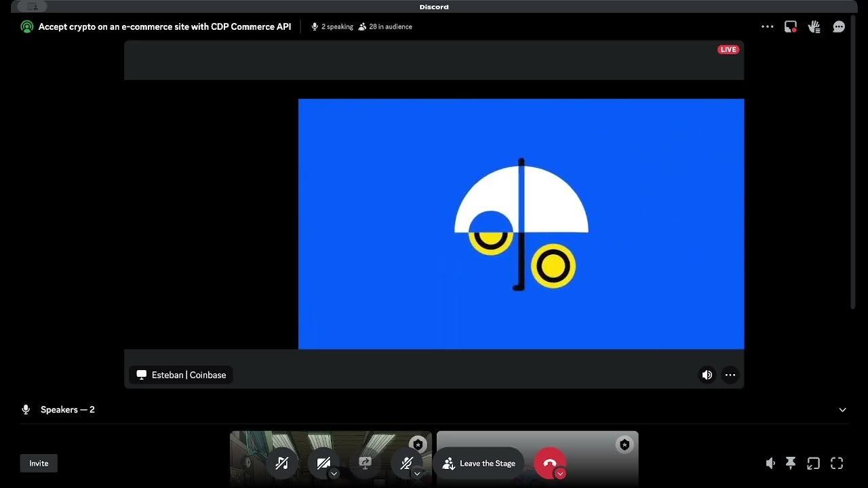Open microphone selection chevron

[417, 474]
